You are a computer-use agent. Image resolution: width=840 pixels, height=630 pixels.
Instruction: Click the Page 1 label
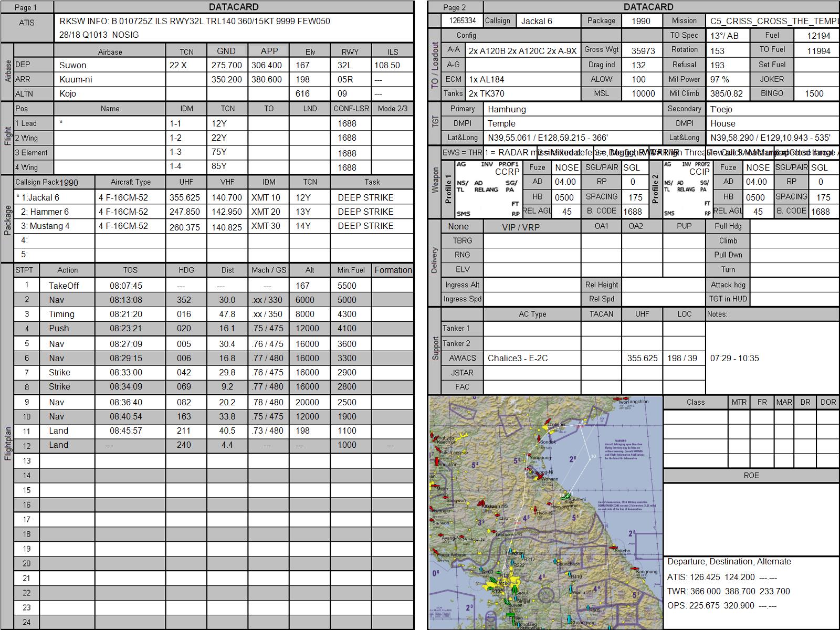click(x=26, y=7)
